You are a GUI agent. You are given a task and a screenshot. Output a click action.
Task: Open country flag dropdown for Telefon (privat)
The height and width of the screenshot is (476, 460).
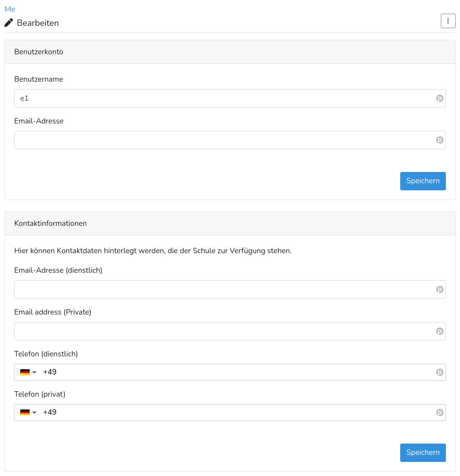(28, 412)
